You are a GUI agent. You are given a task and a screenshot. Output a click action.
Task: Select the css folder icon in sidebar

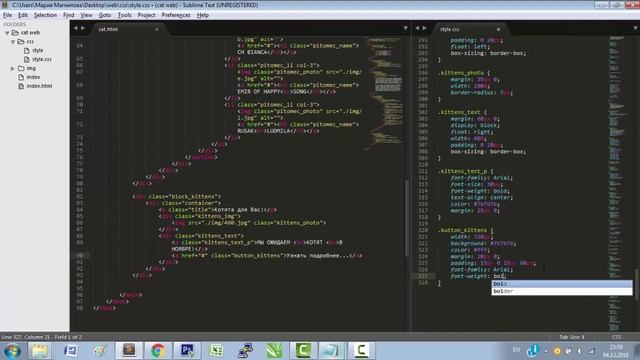point(21,42)
